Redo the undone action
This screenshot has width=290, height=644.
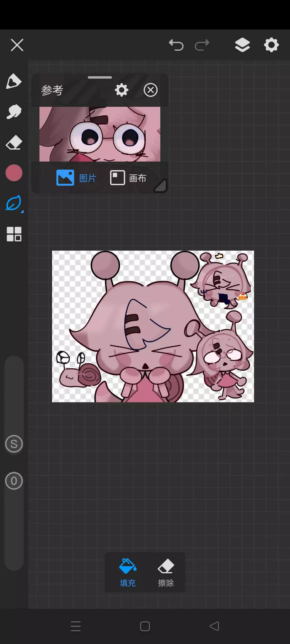202,45
